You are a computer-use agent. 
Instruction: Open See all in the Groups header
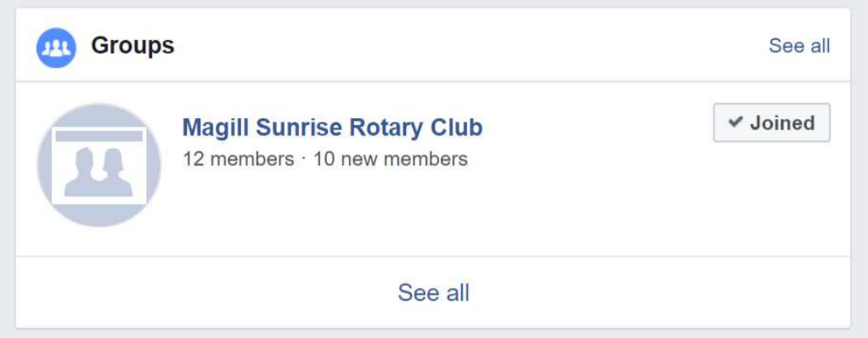point(799,45)
